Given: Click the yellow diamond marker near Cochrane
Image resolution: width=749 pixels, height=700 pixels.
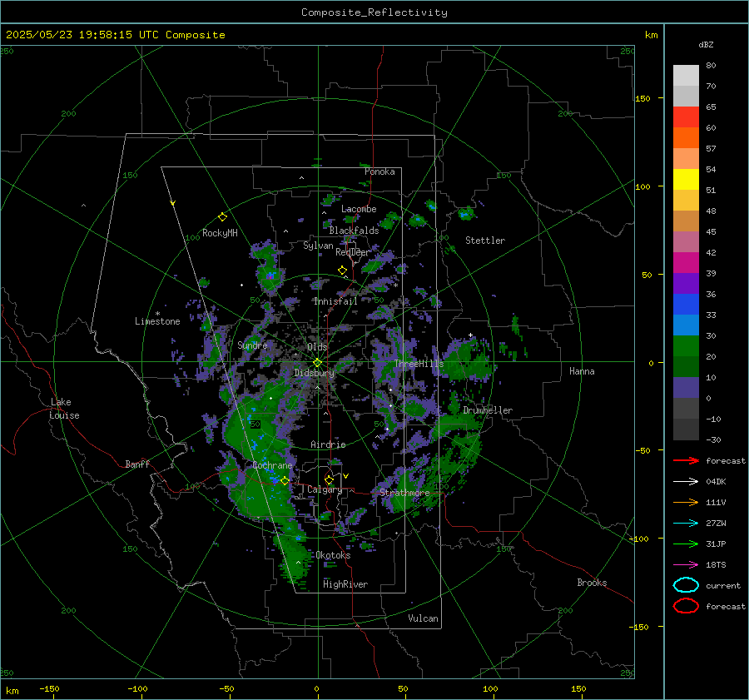Looking at the screenshot, I should [285, 481].
